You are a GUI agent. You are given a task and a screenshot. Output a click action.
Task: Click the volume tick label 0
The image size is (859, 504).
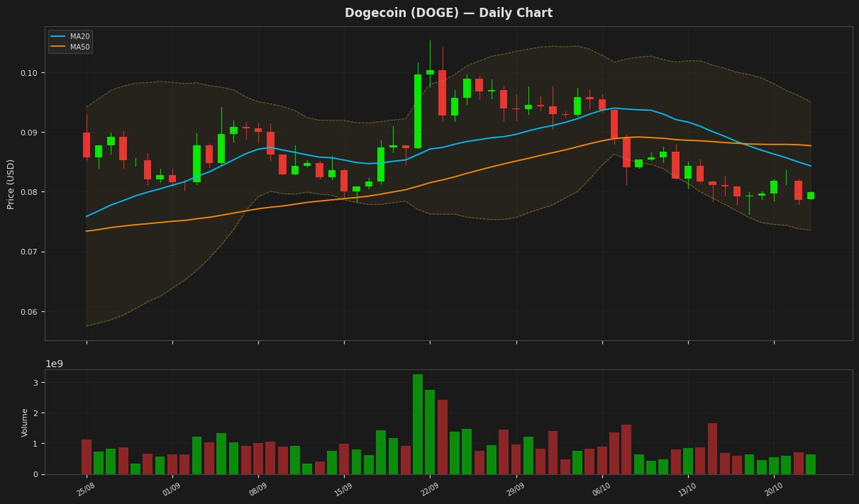click(x=37, y=475)
